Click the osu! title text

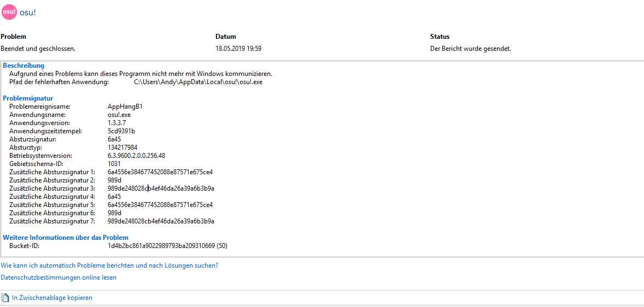click(28, 12)
